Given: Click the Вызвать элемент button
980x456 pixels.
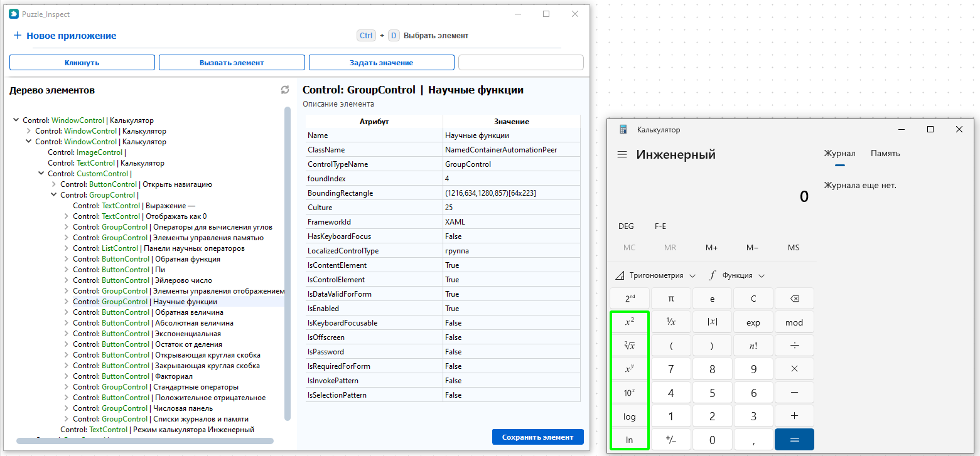Looking at the screenshot, I should point(232,62).
